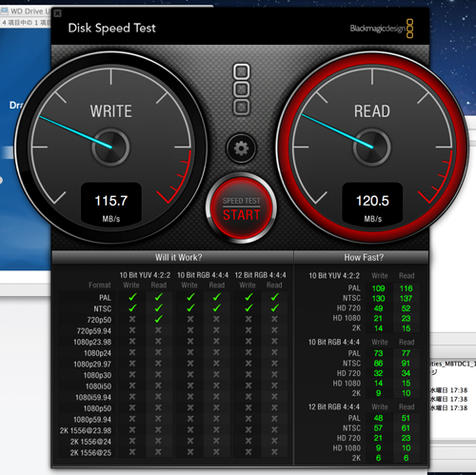Click the 10 Bit RGB 4:4:4 column header in Will it Work
This screenshot has width=476, height=475.
203,275
